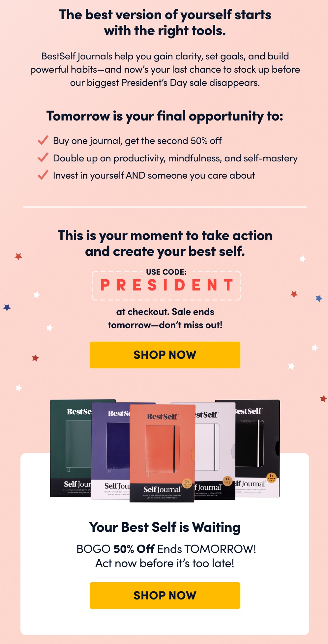The height and width of the screenshot is (644, 328).
Task: Click the Tomorrow is your final opportunity heading
Action: pos(165,116)
